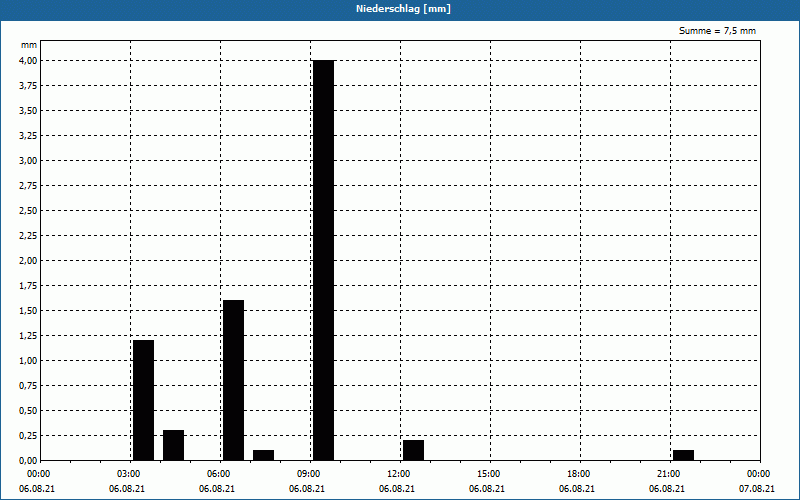Click the 1,75 y-axis label
The width and height of the screenshot is (800, 500).
point(28,285)
